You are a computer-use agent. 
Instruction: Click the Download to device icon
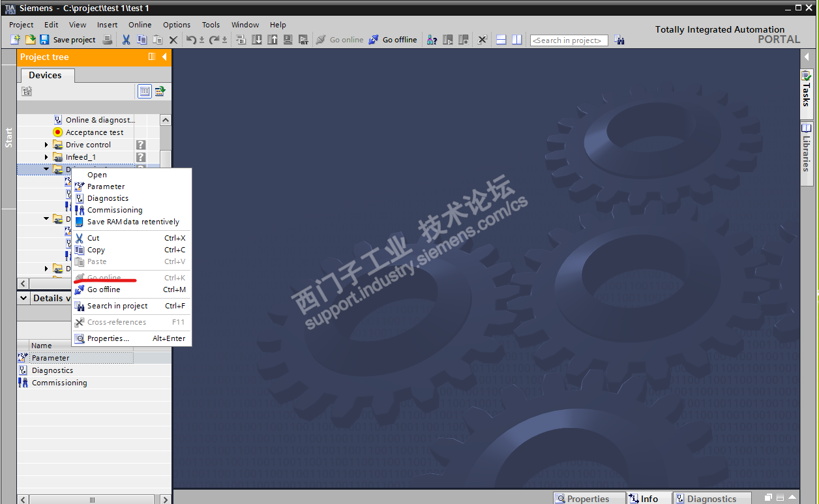[x=257, y=40]
